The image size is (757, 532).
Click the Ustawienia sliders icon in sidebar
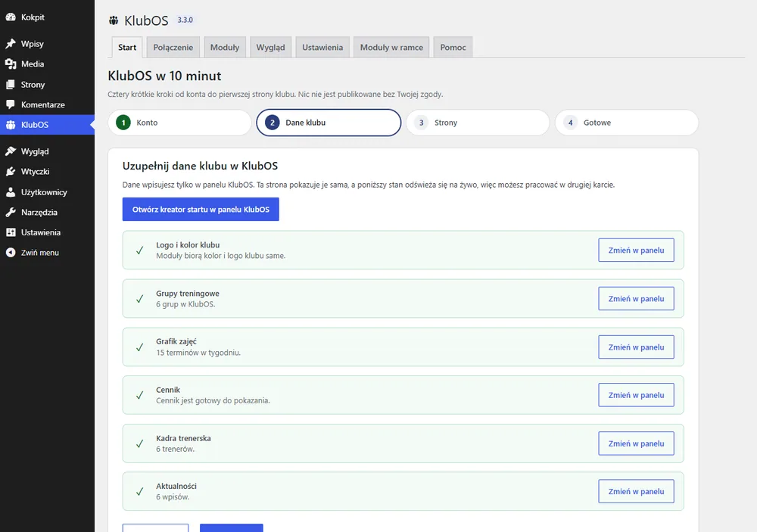[11, 232]
